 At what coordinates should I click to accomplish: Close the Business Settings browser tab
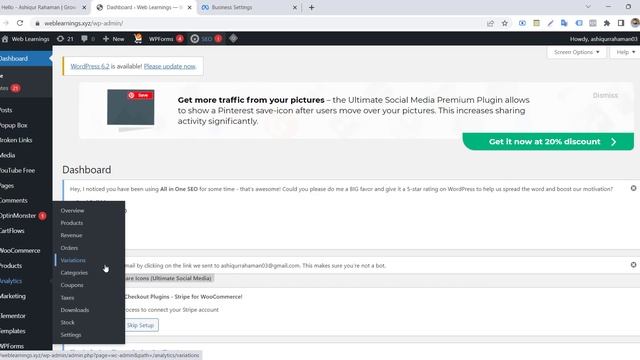pos(295,7)
